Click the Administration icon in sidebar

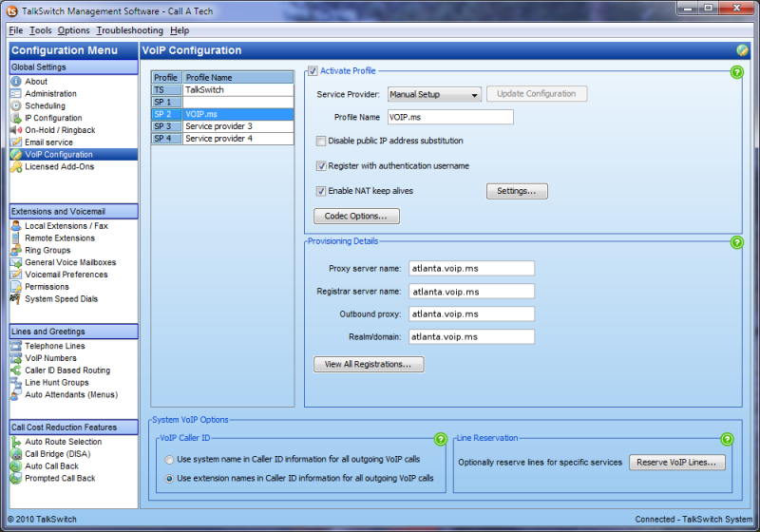[x=16, y=93]
